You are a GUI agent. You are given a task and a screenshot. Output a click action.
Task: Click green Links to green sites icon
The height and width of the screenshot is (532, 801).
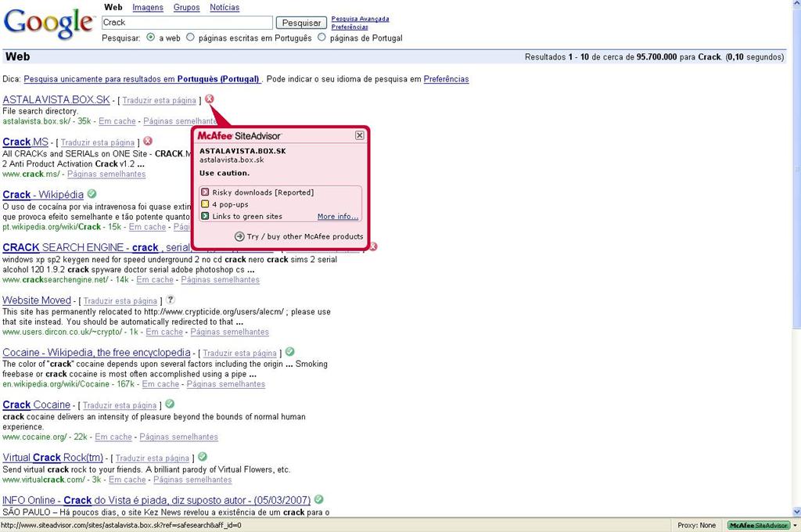pos(205,216)
